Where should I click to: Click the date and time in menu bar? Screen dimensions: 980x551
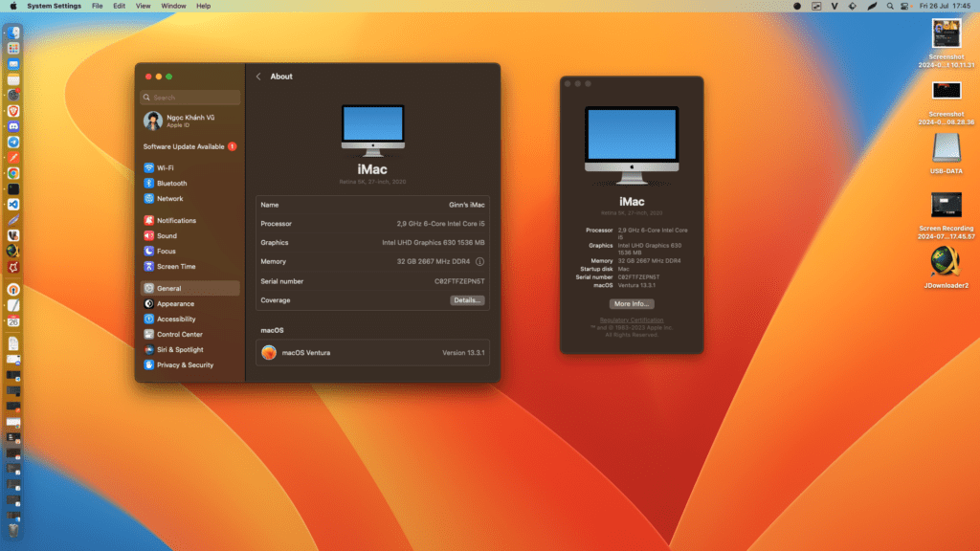pos(945,7)
